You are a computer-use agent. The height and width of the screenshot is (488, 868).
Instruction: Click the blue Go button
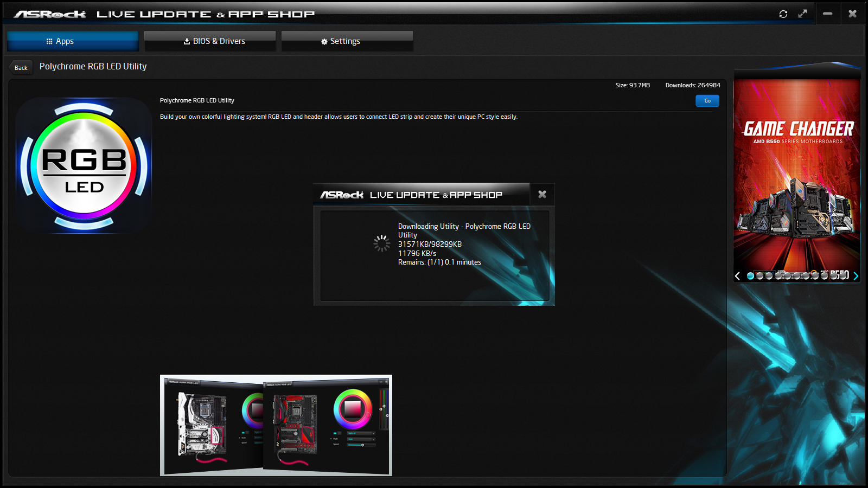click(x=707, y=101)
